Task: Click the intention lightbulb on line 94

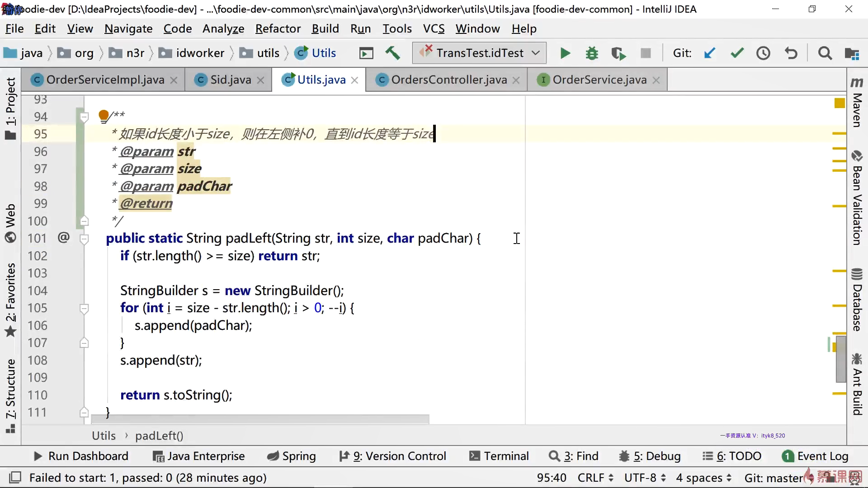Action: pos(104,116)
